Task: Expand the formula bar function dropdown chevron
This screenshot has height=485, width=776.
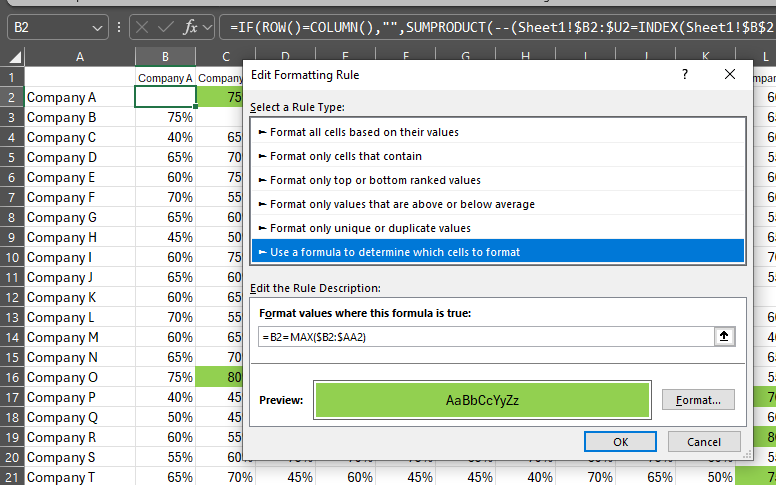Action: pyautogui.click(x=207, y=27)
